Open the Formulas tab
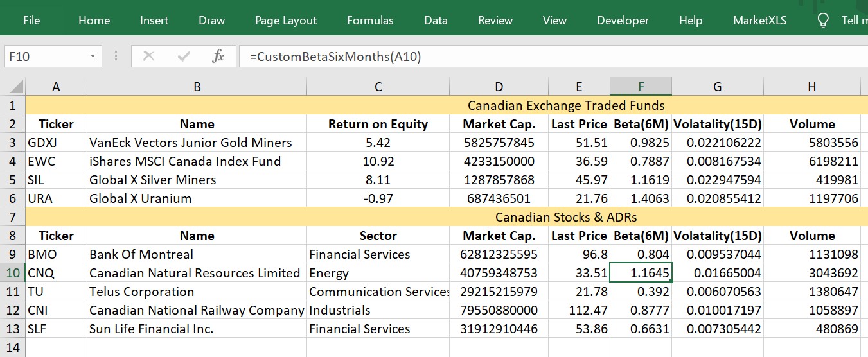This screenshot has height=357, width=868. point(370,21)
